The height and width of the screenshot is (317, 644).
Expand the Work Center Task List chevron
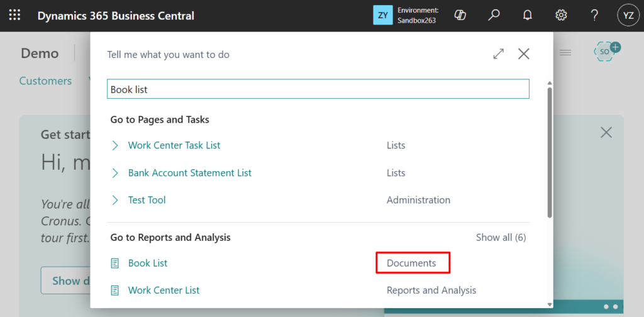click(x=115, y=145)
